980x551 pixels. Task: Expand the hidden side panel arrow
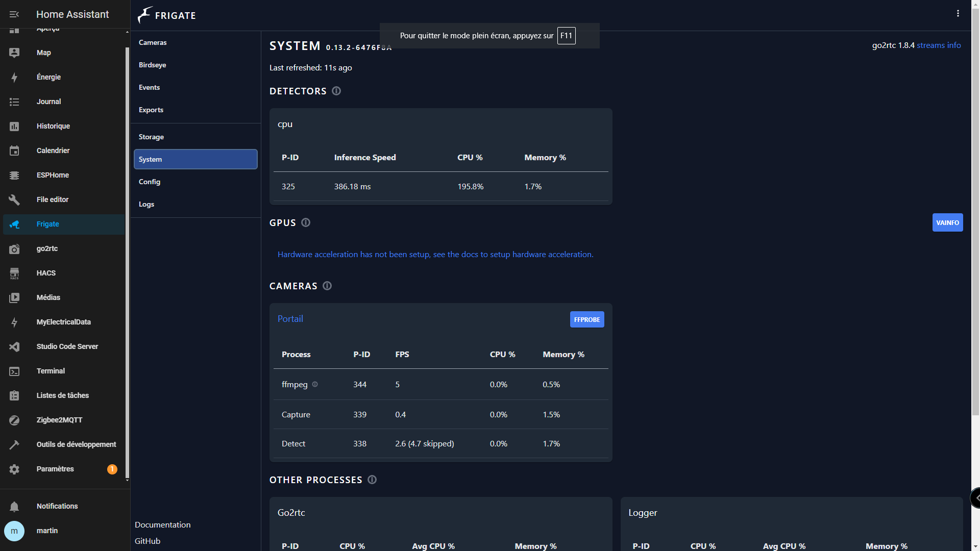pos(976,497)
